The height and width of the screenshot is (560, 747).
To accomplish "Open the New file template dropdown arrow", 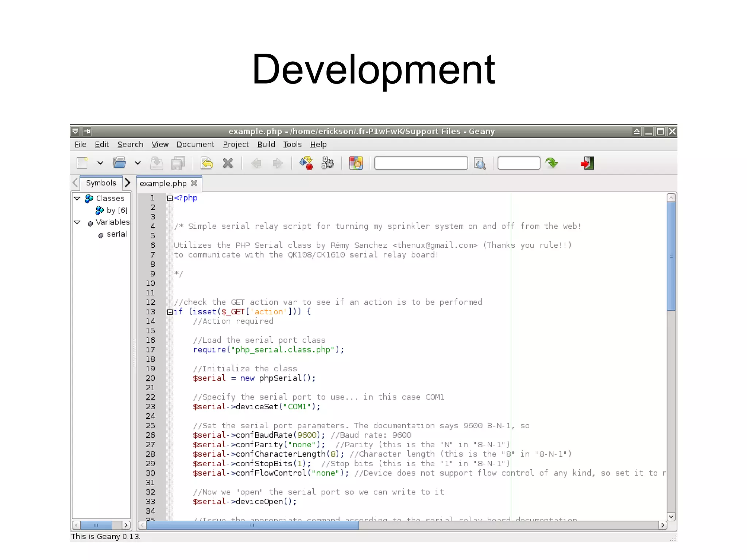I will (100, 163).
